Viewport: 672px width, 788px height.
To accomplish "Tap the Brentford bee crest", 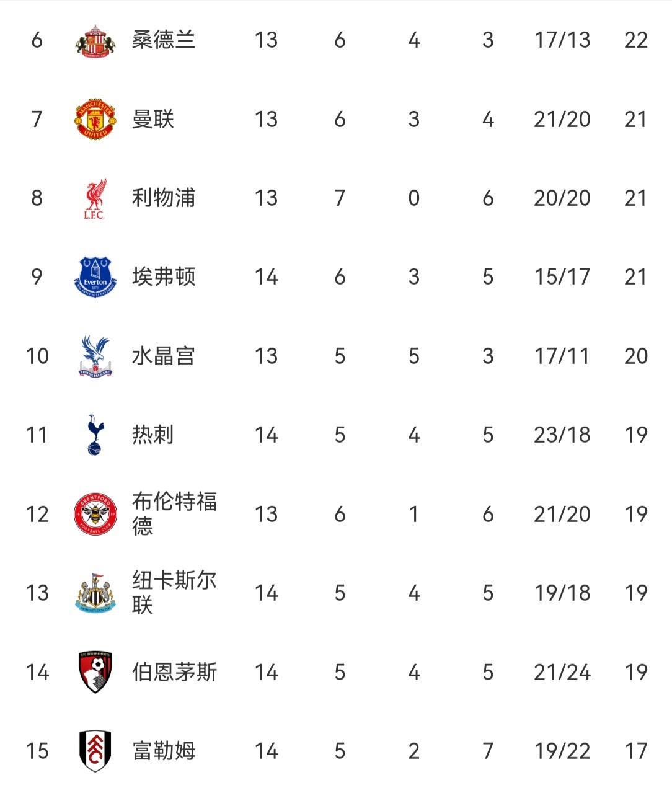I will 95,514.
